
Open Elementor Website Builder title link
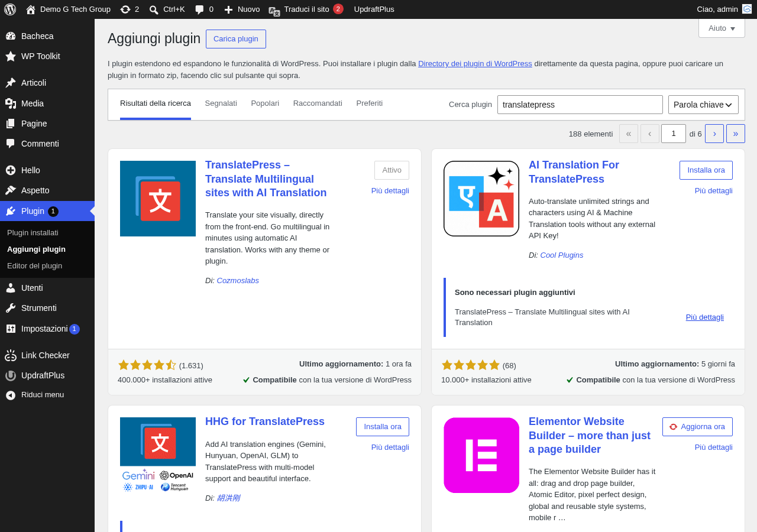[590, 436]
